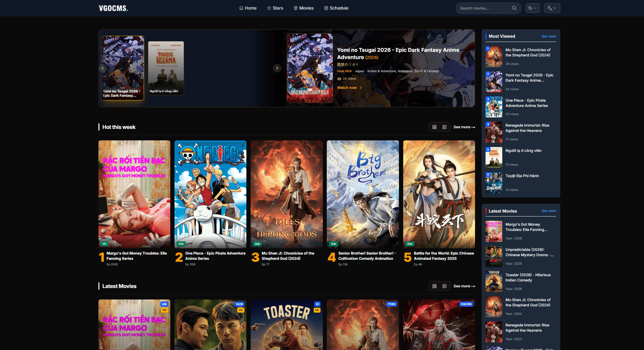This screenshot has height=350, width=644.
Task: Click the VGOCMS logo
Action: coord(114,8)
